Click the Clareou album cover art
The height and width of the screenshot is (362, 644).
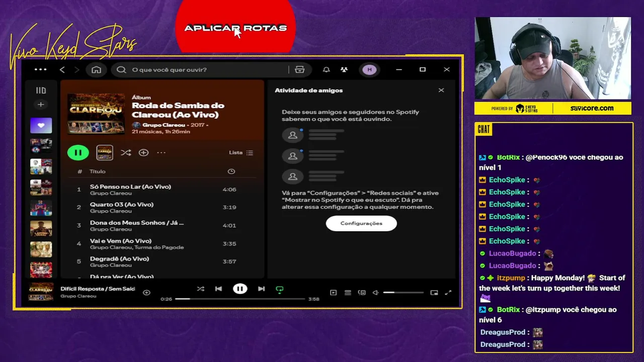96,113
